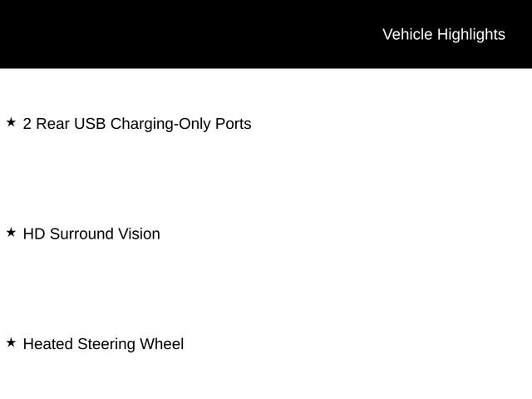532x399 pixels.
Task: Select the star icon next to HD Surround Vision
Action: tap(11, 233)
